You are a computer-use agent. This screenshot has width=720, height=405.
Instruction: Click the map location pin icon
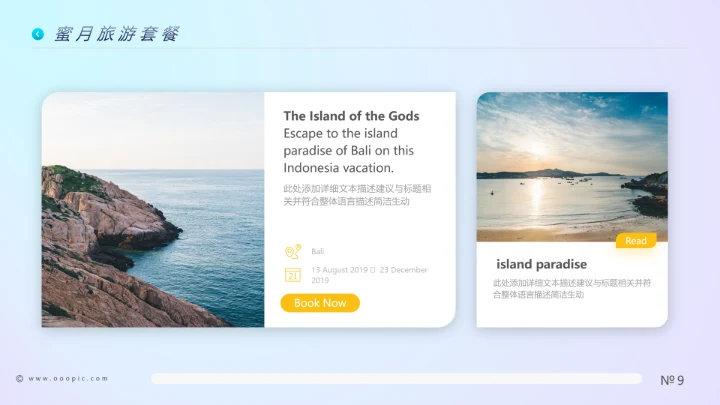[x=293, y=252]
